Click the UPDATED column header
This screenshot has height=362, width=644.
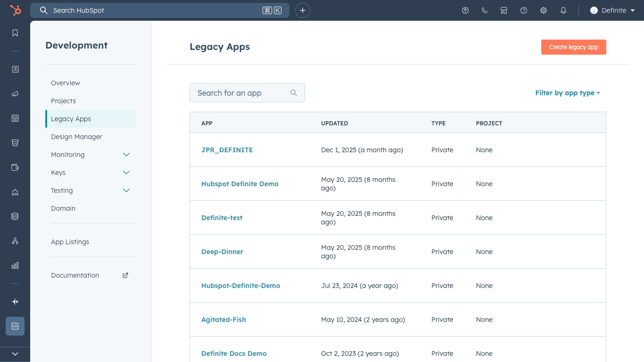[334, 123]
